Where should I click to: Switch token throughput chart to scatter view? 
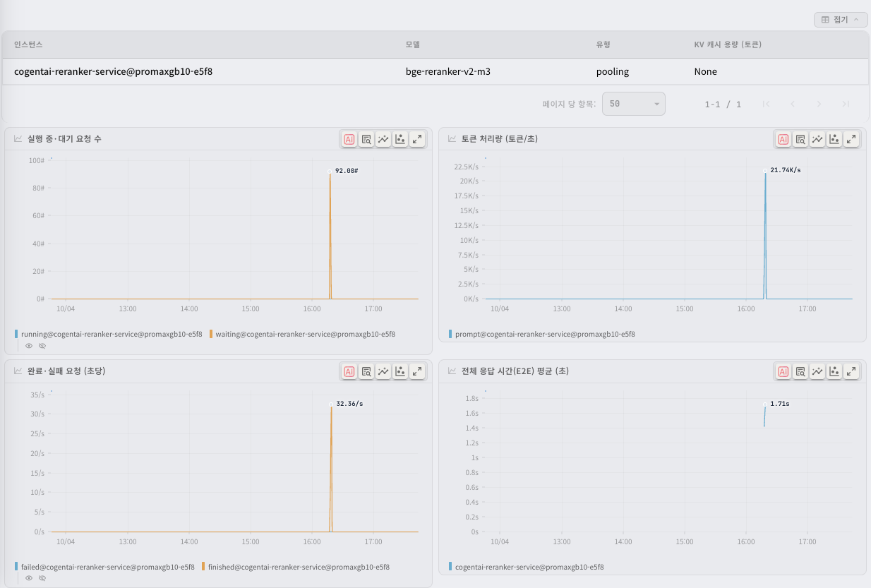[834, 139]
